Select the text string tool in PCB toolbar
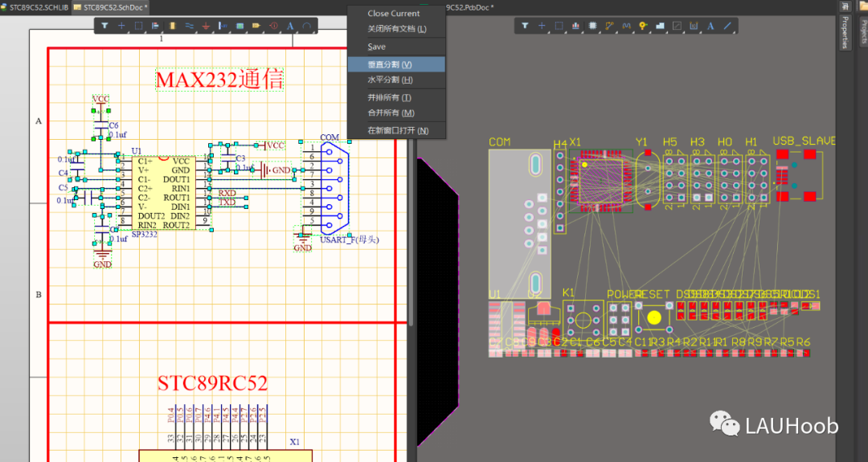Viewport: 868px width, 462px height. point(710,26)
